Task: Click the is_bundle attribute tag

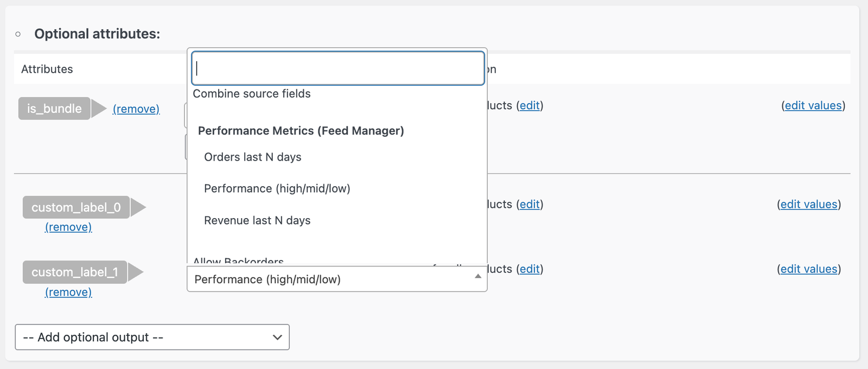Action: pyautogui.click(x=54, y=109)
